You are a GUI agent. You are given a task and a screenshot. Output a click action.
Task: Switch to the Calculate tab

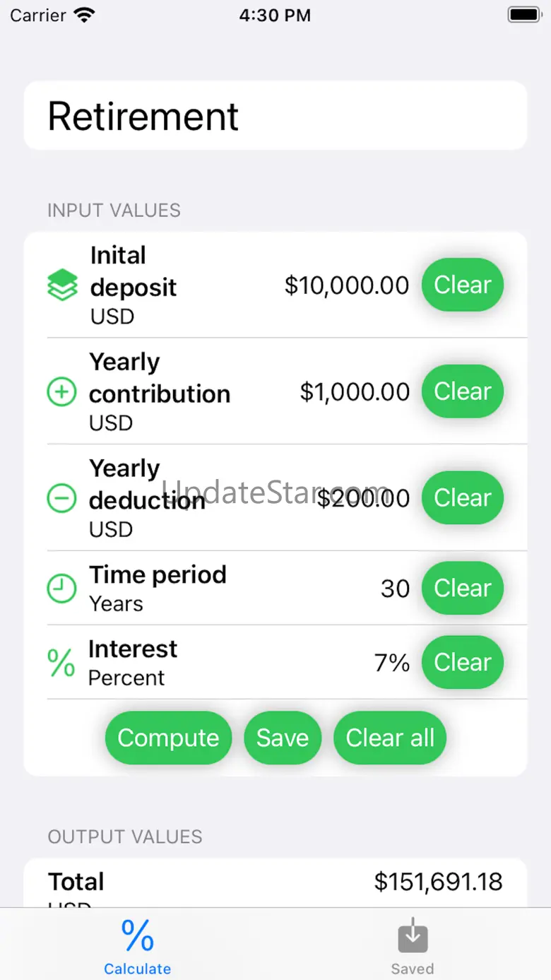tap(137, 946)
